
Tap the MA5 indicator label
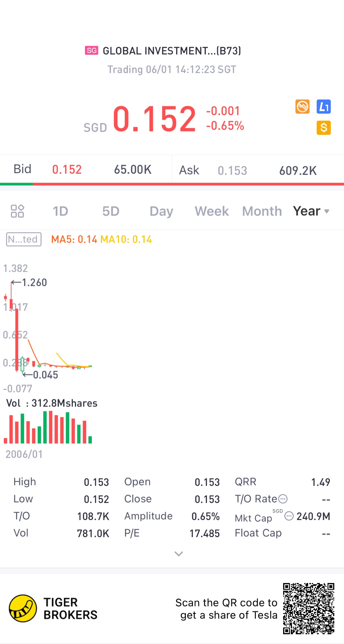(74, 239)
